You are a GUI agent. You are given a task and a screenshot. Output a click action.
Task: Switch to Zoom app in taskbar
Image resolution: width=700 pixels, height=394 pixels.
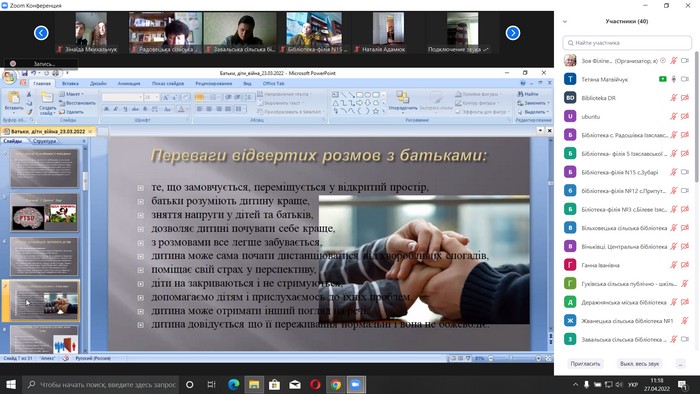point(356,385)
